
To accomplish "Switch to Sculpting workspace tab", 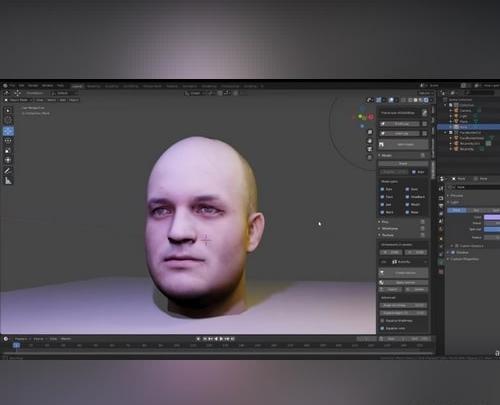I will 112,86.
